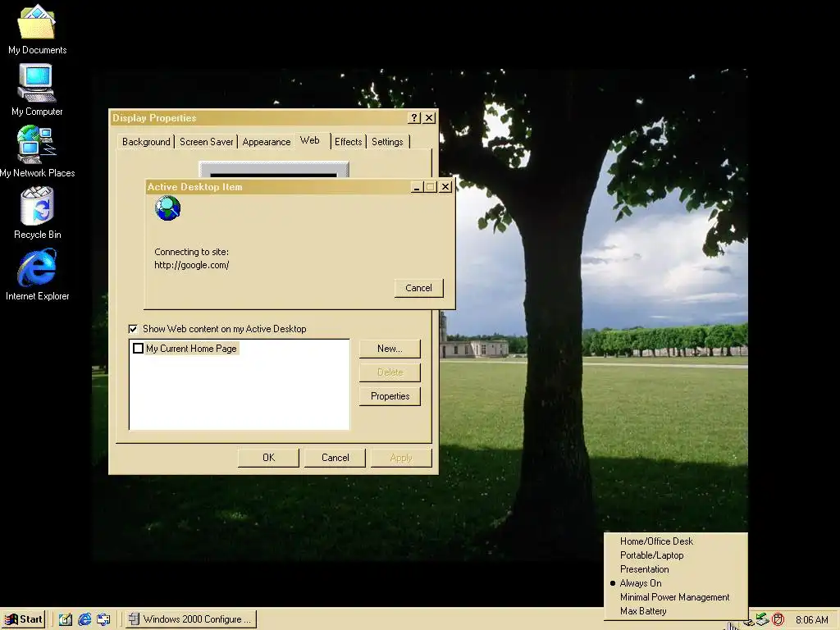
Task: Toggle Show Web content on my Active Desktop
Action: pos(133,329)
